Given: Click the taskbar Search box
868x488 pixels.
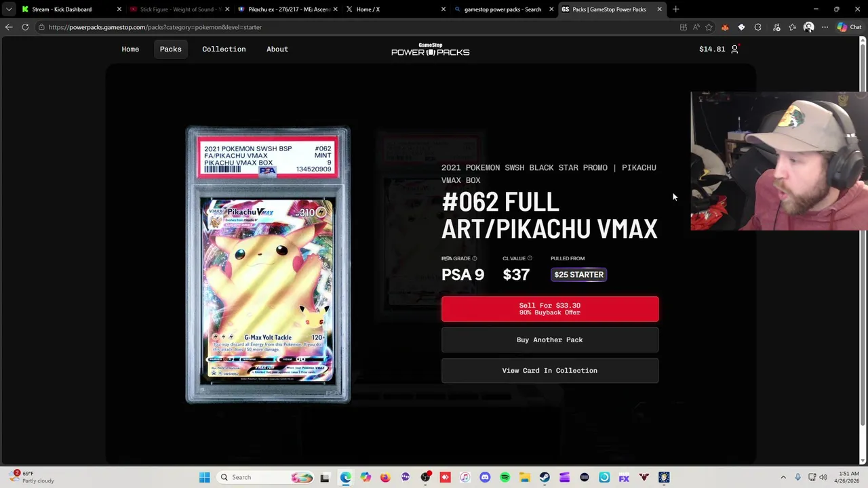Looking at the screenshot, I should pos(266,477).
